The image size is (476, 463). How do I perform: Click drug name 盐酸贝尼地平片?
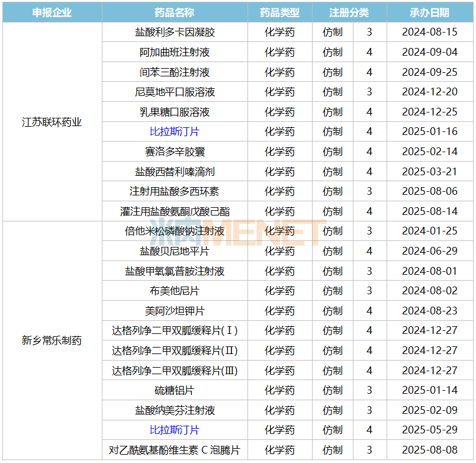(x=175, y=251)
